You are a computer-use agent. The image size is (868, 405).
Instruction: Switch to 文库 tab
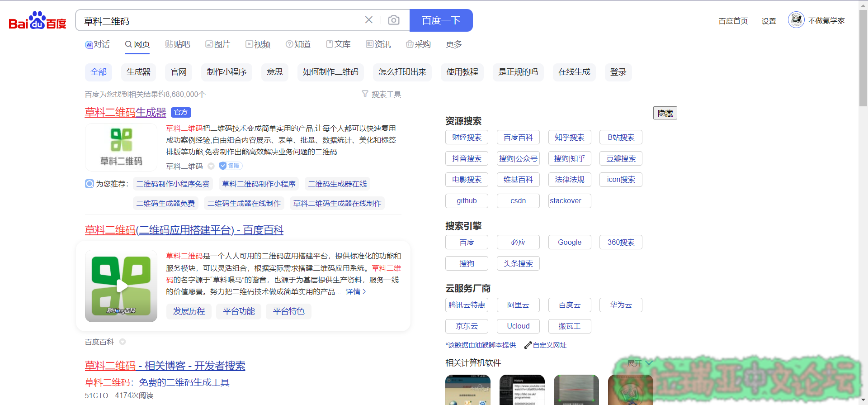pos(338,44)
